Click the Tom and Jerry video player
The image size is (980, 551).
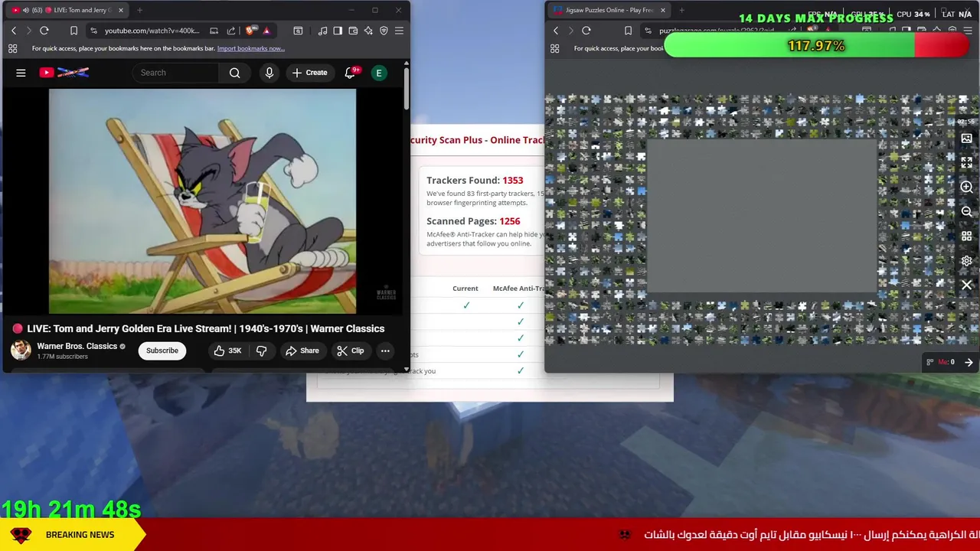tap(202, 201)
